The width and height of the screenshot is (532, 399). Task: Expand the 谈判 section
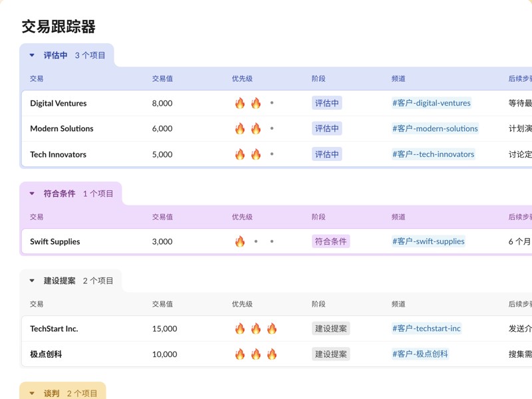[31, 393]
